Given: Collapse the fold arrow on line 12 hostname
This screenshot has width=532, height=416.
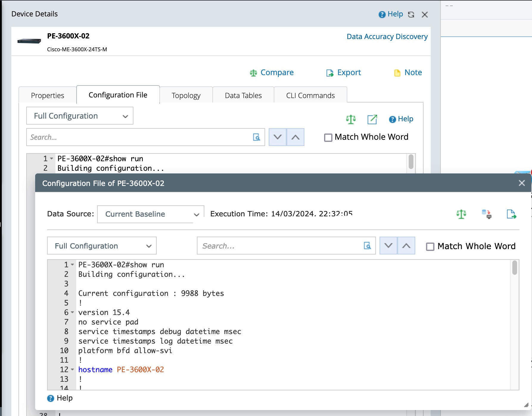Looking at the screenshot, I should 72,370.
